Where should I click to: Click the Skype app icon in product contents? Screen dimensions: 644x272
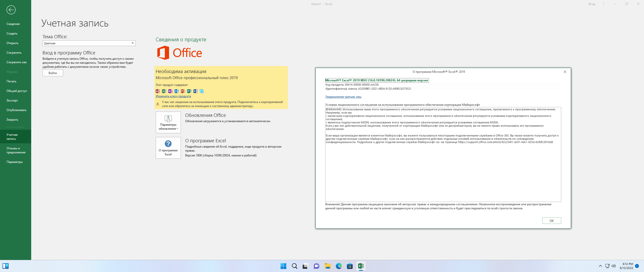click(x=202, y=91)
